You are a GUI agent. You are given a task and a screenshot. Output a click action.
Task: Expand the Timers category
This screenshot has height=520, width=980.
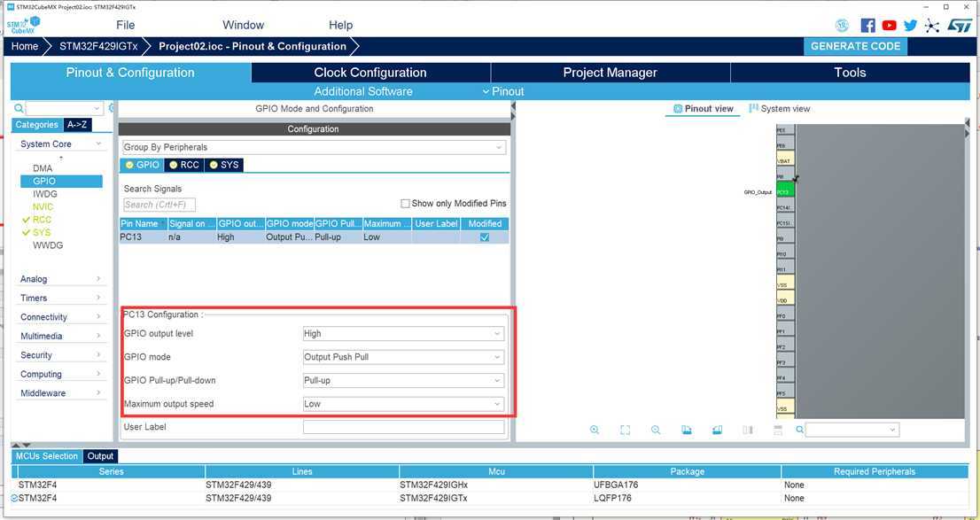click(60, 299)
